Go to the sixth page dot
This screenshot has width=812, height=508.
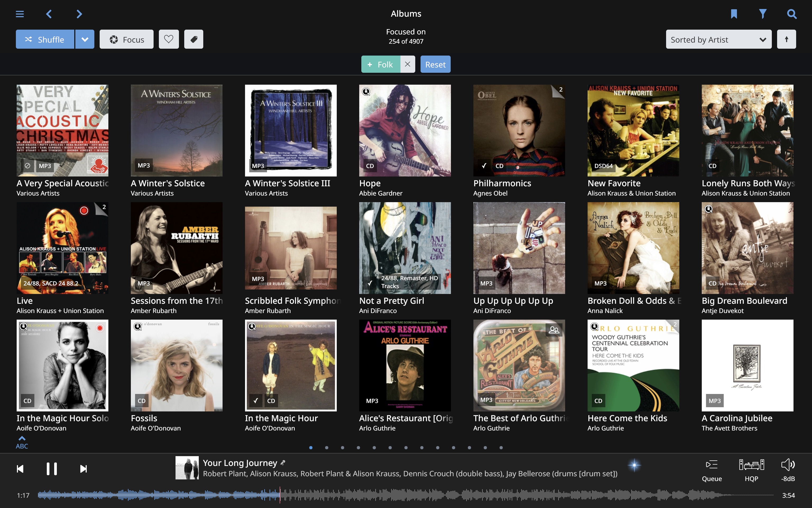coord(390,447)
